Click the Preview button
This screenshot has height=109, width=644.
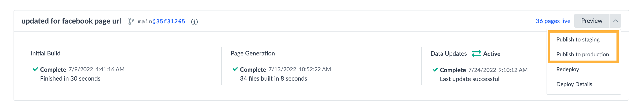[592, 21]
